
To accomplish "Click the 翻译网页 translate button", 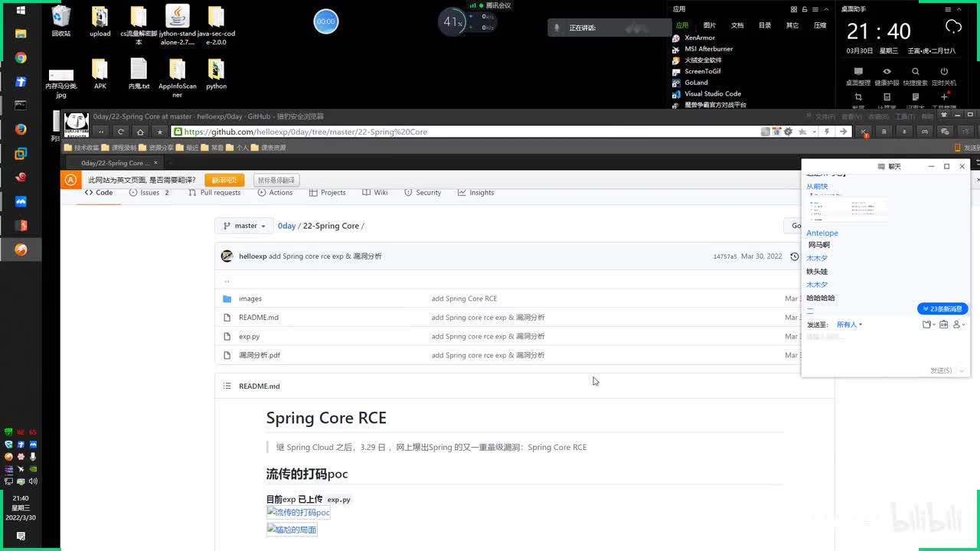I will [x=224, y=180].
